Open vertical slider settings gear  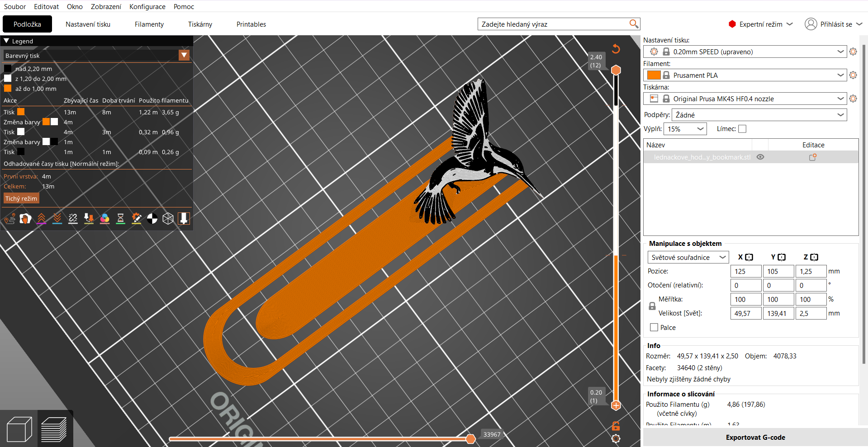(616, 438)
